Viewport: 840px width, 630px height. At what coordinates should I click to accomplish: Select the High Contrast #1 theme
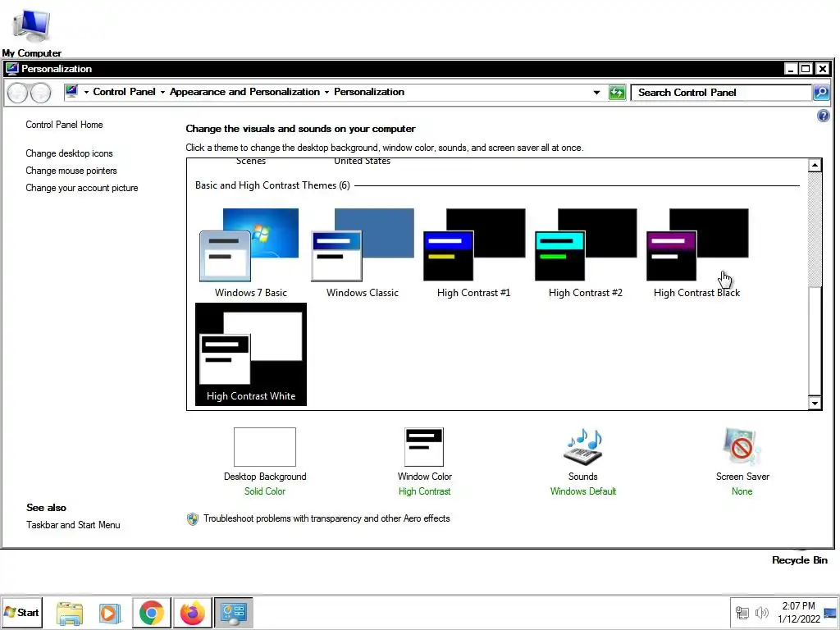[x=473, y=253]
